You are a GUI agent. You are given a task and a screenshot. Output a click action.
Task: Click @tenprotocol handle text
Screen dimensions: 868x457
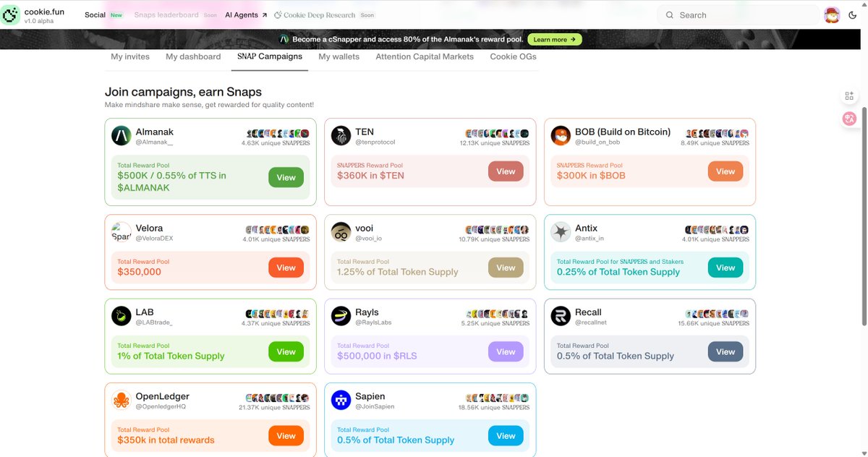coord(376,142)
